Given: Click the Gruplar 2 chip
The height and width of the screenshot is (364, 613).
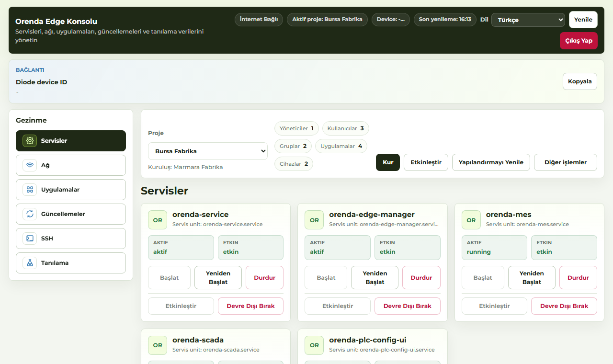Looking at the screenshot, I should (x=293, y=146).
